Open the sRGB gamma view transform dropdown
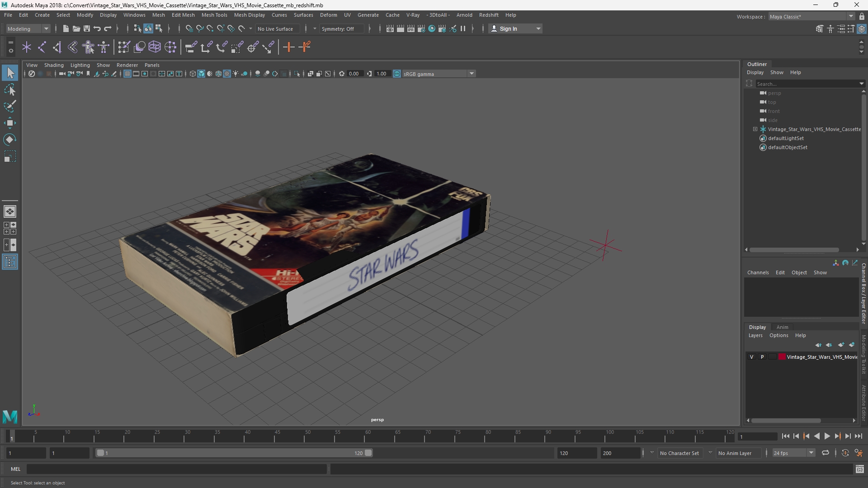 tap(439, 74)
